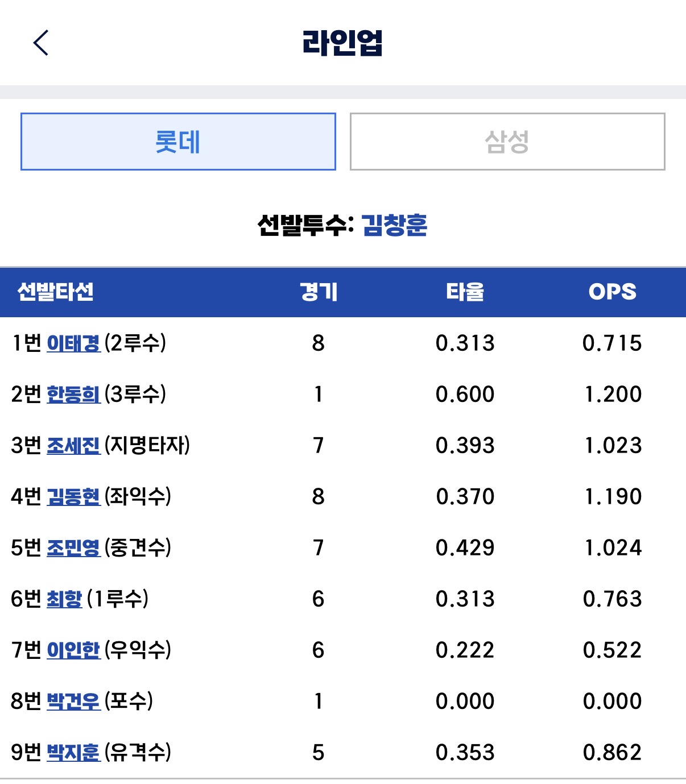Select 조민영's batting average 0.429
The width and height of the screenshot is (686, 784).
[x=465, y=548]
